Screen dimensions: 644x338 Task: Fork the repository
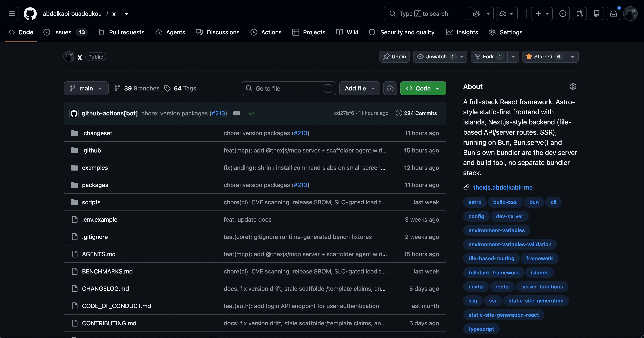[489, 56]
